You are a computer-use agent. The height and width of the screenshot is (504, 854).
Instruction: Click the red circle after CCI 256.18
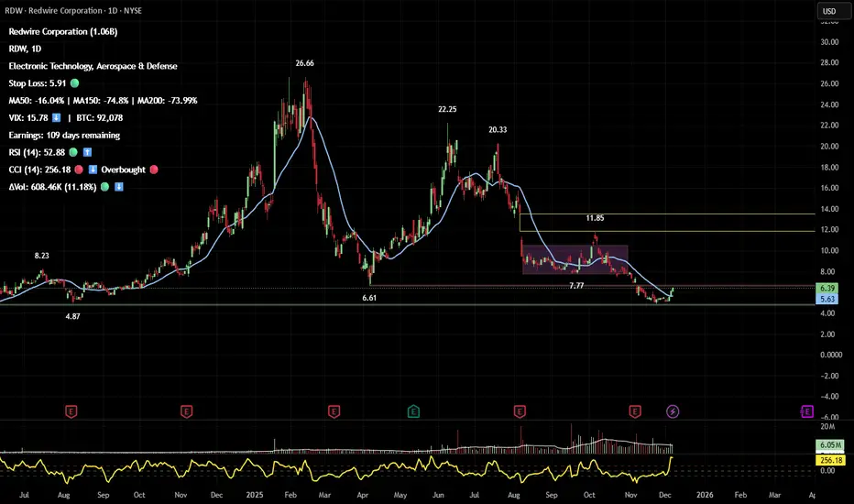(79, 170)
